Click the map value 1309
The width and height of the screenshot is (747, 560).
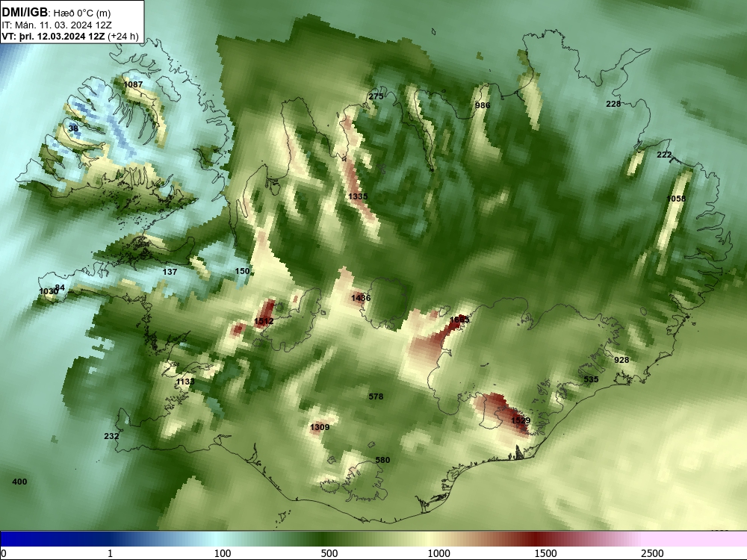320,427
